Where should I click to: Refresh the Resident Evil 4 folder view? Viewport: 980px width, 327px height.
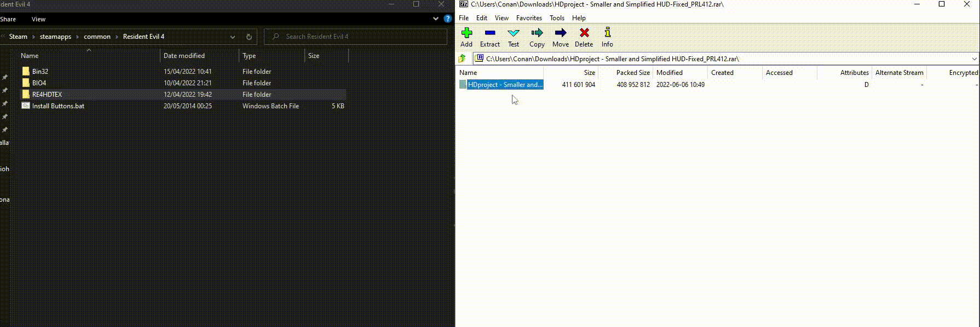[249, 37]
